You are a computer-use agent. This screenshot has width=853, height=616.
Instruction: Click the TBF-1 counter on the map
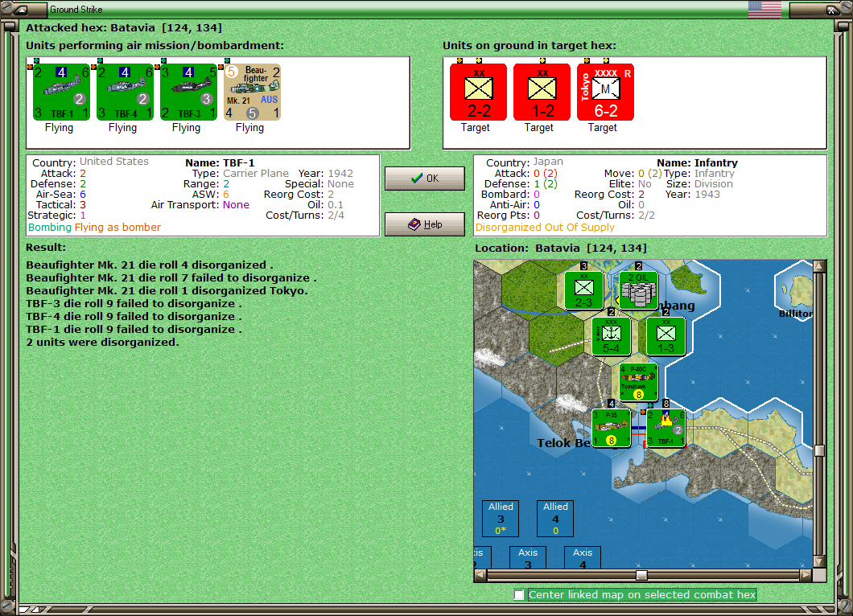(666, 429)
